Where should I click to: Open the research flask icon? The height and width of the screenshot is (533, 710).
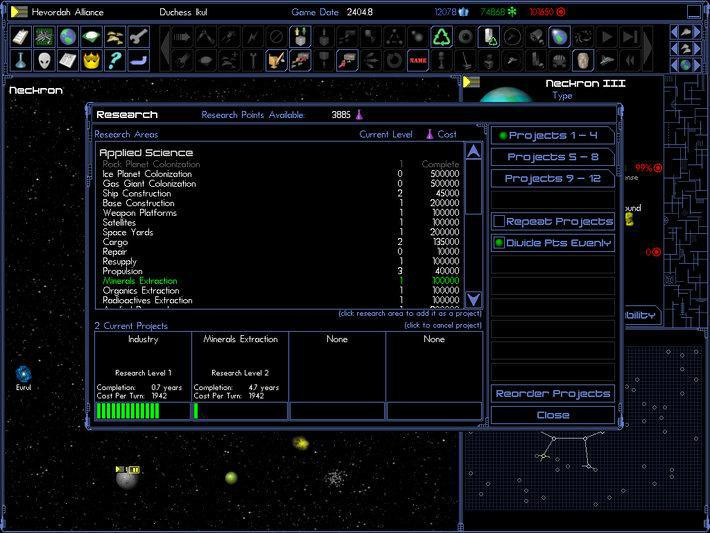pyautogui.click(x=20, y=60)
